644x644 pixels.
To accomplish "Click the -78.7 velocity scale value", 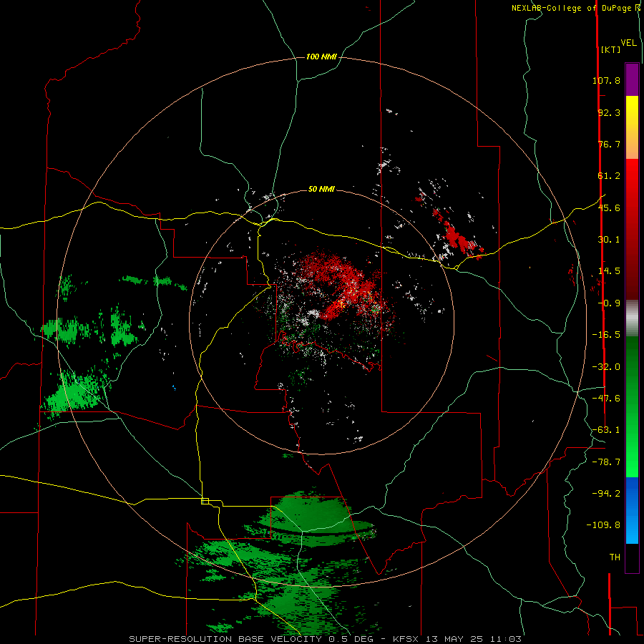I will 606,462.
